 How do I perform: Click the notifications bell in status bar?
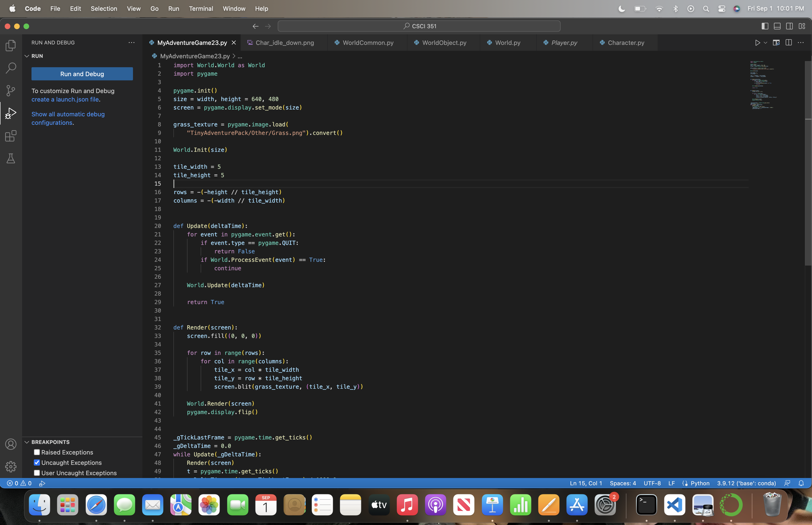[801, 483]
